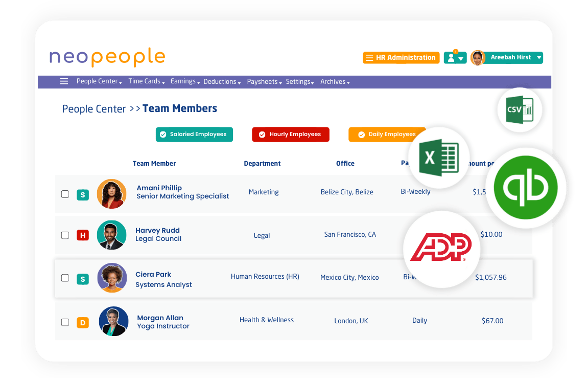
Task: Open Amani Phillip's name link
Action: click(159, 188)
